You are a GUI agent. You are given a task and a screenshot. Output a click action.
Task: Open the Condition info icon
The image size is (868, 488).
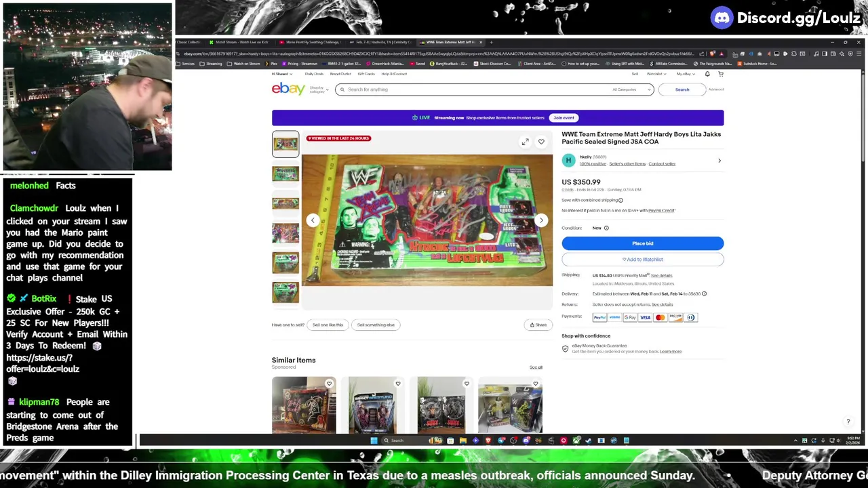606,228
